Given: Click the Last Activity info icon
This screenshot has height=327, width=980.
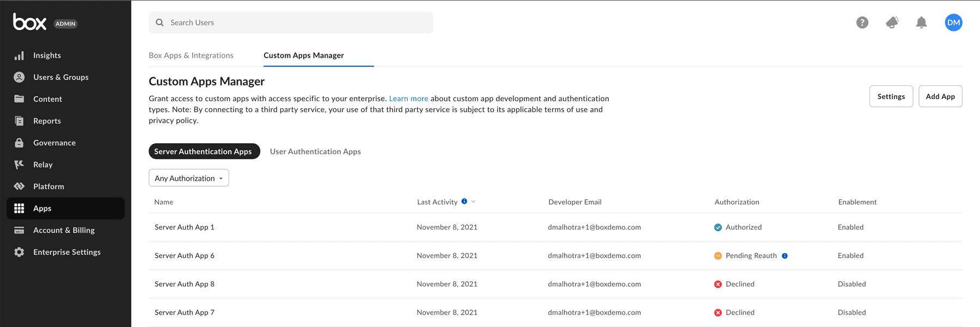Looking at the screenshot, I should [464, 201].
